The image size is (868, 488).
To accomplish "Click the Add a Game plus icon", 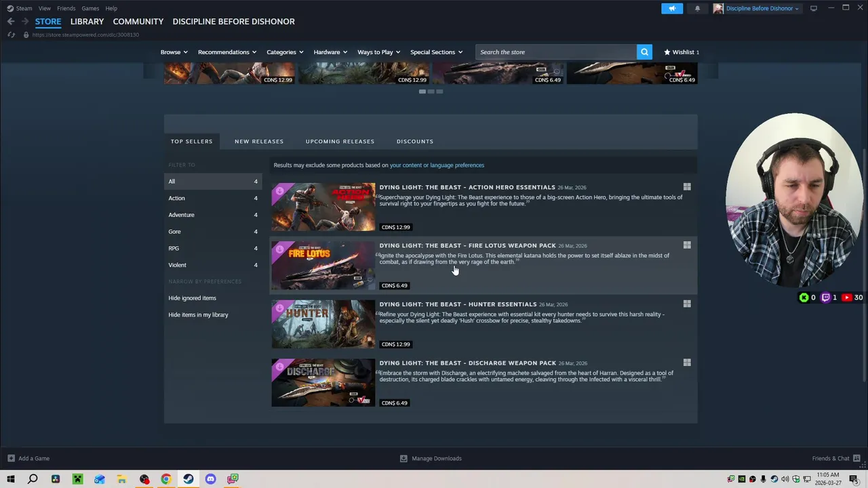I will tap(10, 458).
